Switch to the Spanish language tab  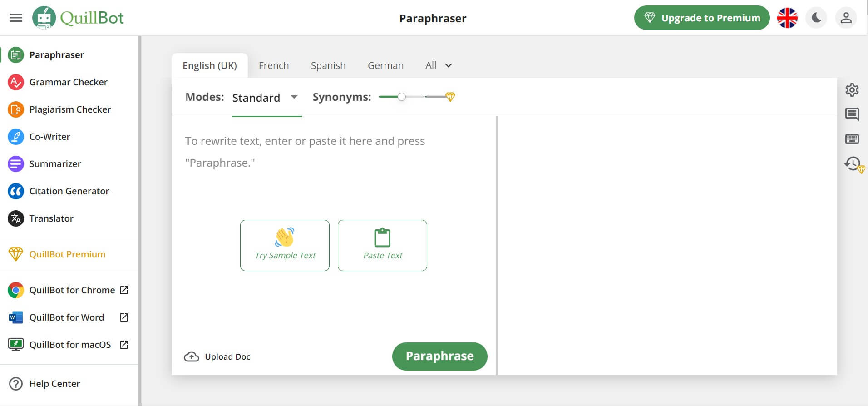(328, 65)
